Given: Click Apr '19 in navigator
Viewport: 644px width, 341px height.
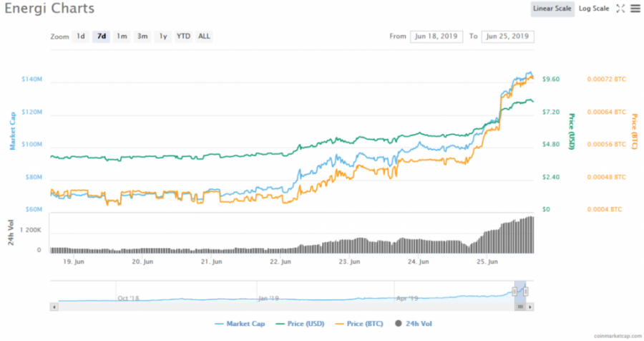Looking at the screenshot, I should [x=407, y=298].
